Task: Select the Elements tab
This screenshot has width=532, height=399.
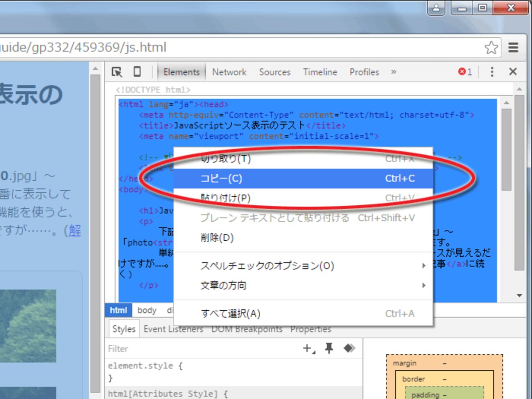Action: tap(182, 72)
